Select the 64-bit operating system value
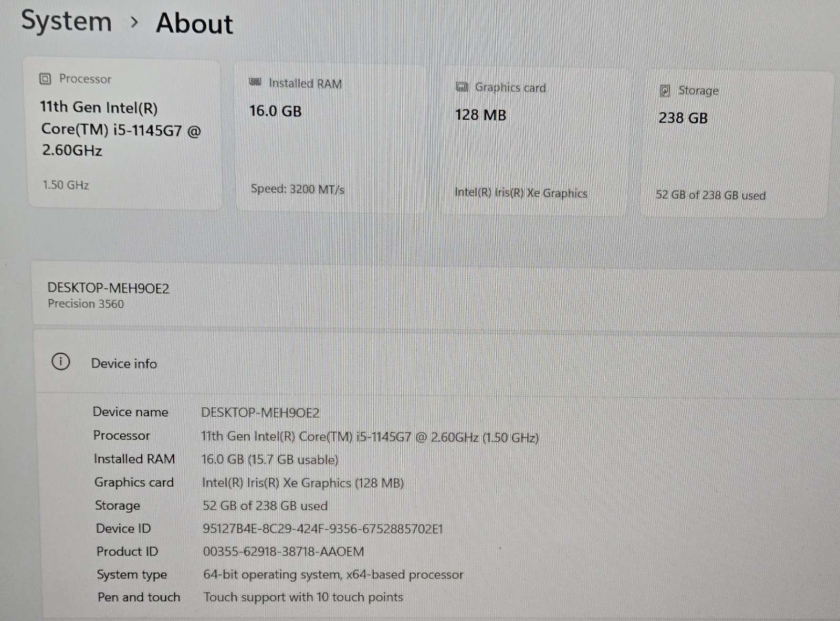Viewport: 840px width, 621px height. point(333,575)
